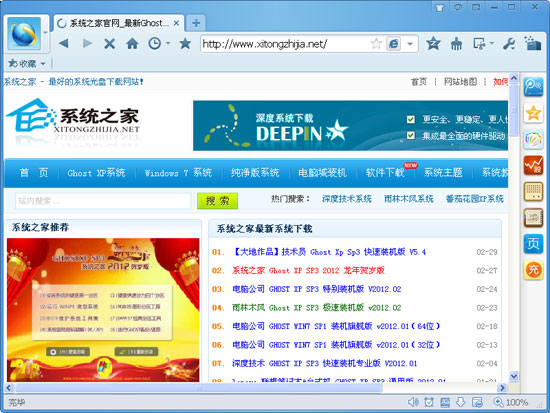Click the sparkle box toolbar icon
550x413 pixels.
click(532, 43)
